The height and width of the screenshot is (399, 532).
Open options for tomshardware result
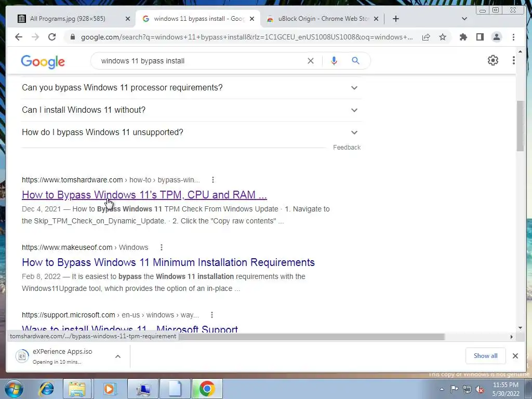(212, 180)
